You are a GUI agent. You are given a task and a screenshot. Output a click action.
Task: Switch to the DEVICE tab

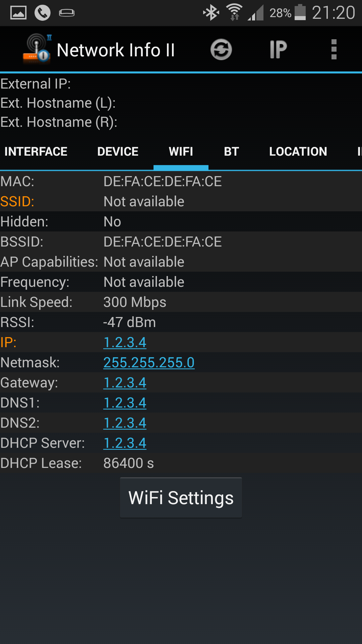point(118,152)
